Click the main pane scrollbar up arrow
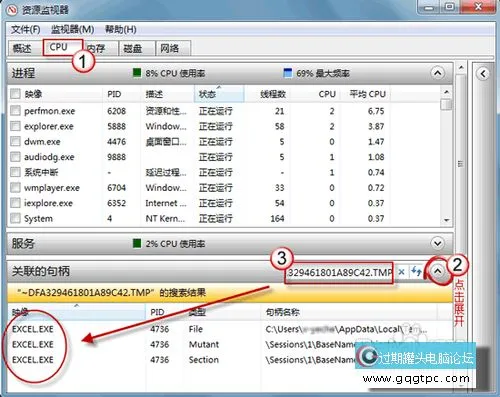Screen dimensions: 500x397 [461, 68]
